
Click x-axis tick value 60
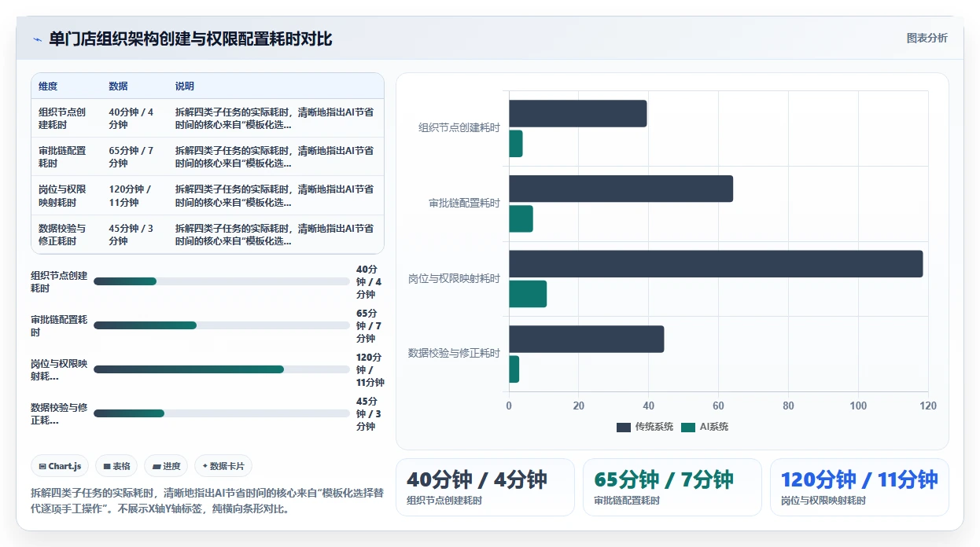pos(718,406)
